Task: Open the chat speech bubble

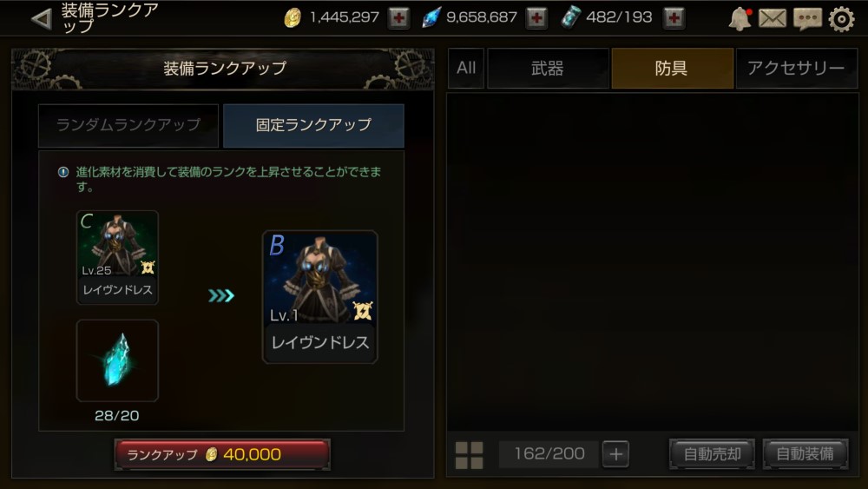Action: pyautogui.click(x=807, y=19)
